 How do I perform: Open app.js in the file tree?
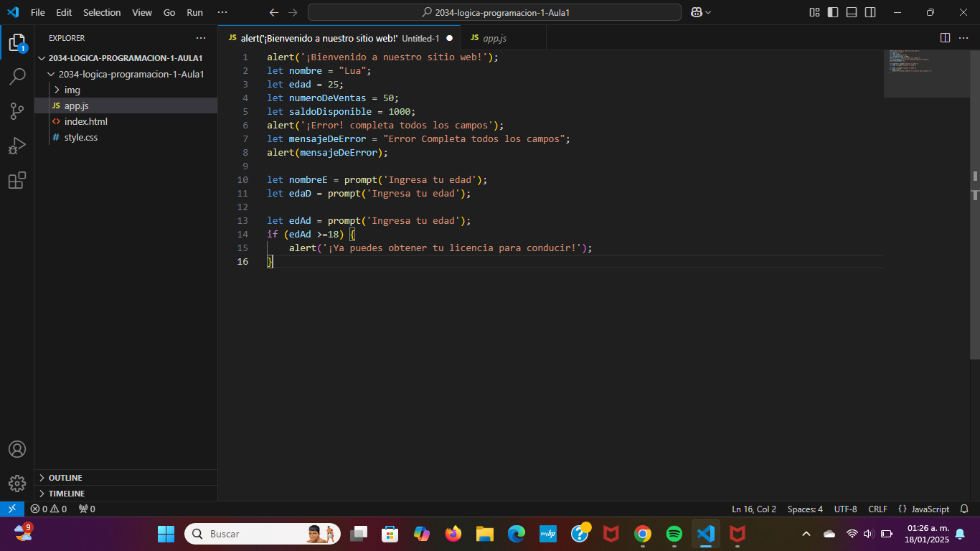(x=126, y=105)
